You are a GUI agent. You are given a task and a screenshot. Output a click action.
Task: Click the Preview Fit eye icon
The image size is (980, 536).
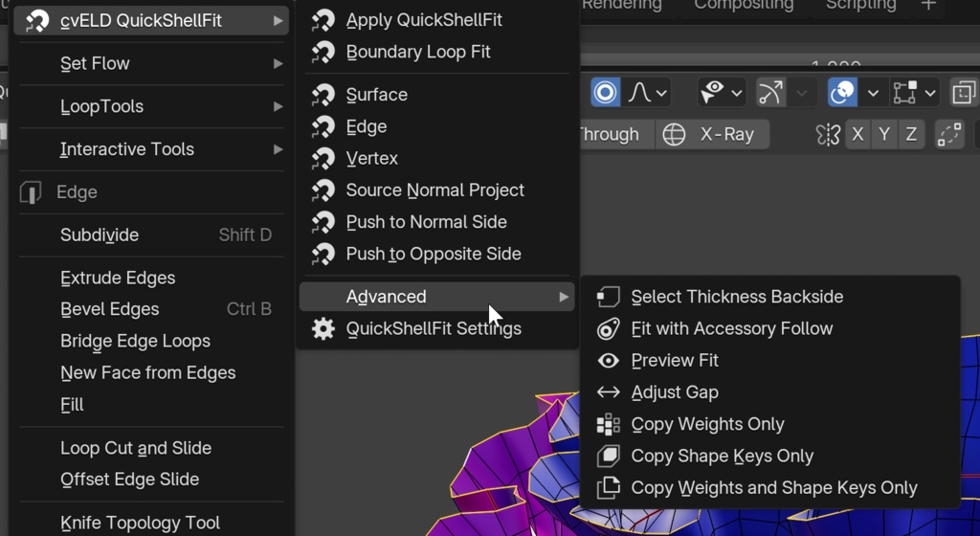click(x=608, y=361)
